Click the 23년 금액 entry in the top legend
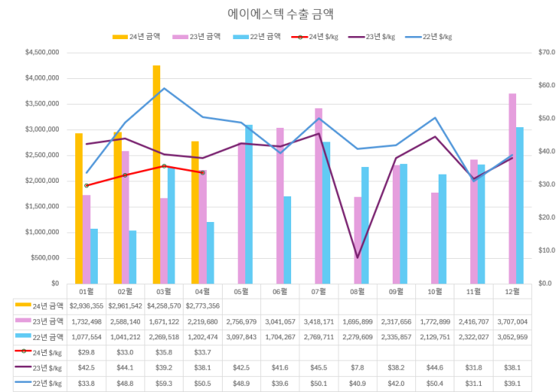The image size is (559, 392). click(196, 37)
